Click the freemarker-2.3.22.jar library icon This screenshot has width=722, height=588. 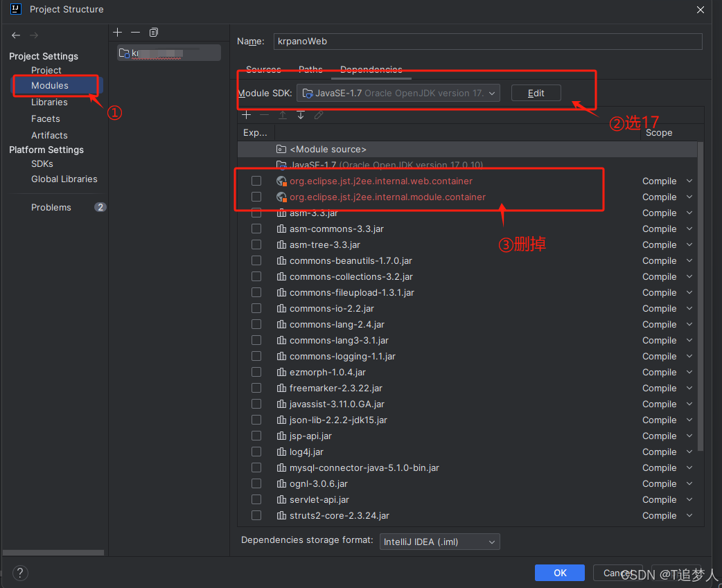[x=281, y=388]
